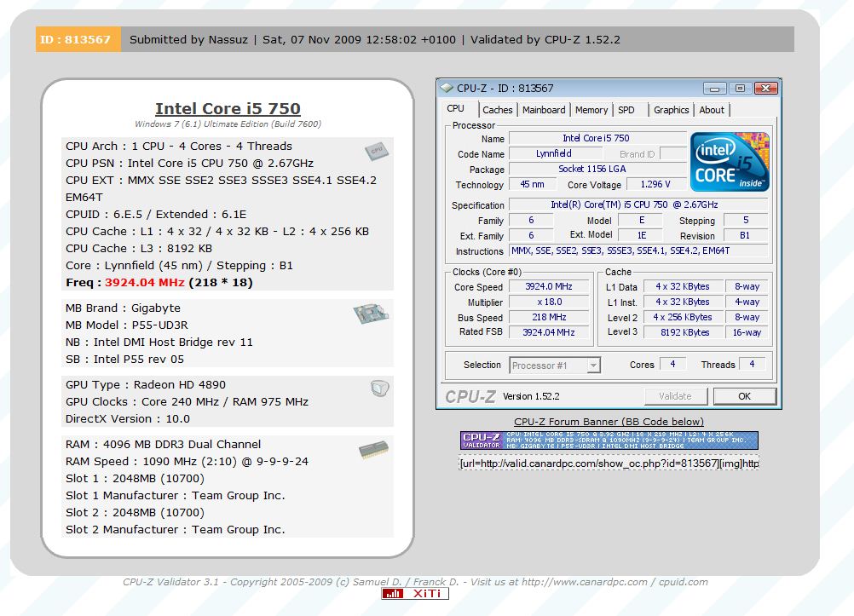The height and width of the screenshot is (616, 854).
Task: Click the CPU-Z Validator forum banner image
Action: click(609, 440)
